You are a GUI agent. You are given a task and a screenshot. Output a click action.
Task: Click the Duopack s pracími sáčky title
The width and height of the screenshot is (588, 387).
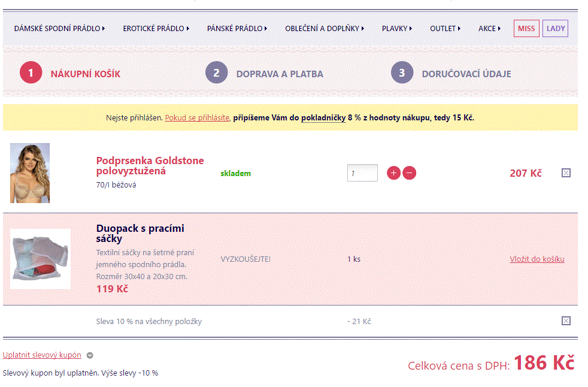(x=140, y=233)
